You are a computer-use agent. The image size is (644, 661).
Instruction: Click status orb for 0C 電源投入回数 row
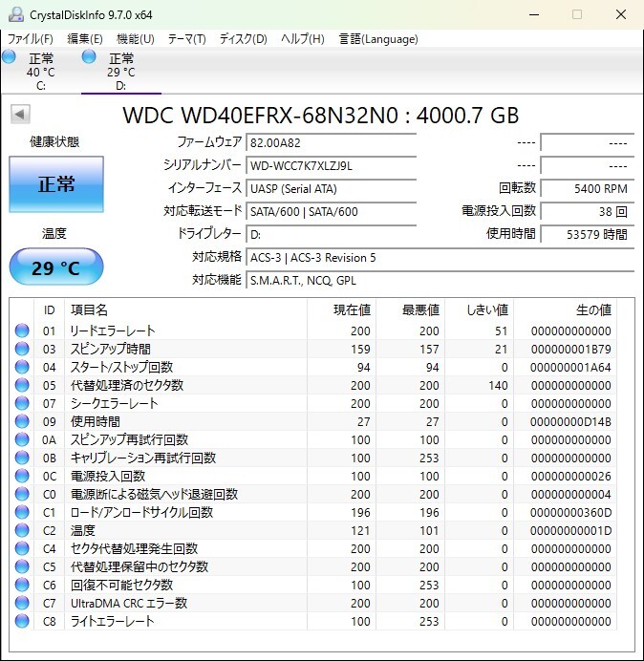click(22, 476)
